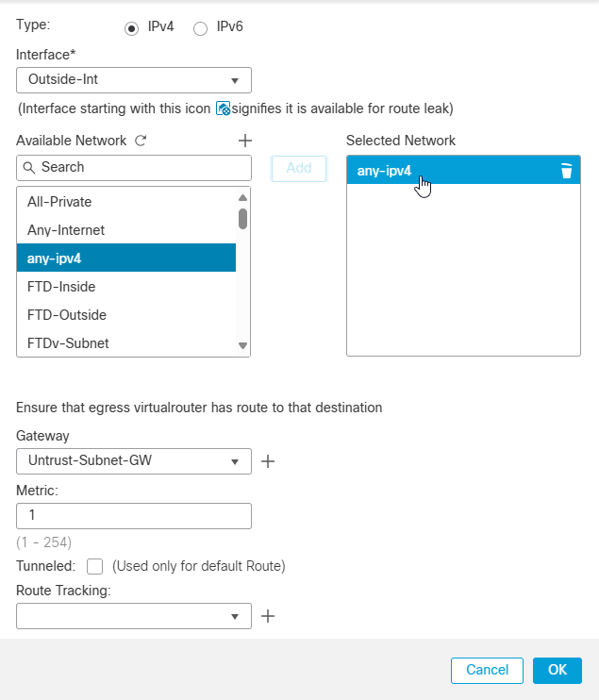Select the IPv4 radio button

[131, 28]
